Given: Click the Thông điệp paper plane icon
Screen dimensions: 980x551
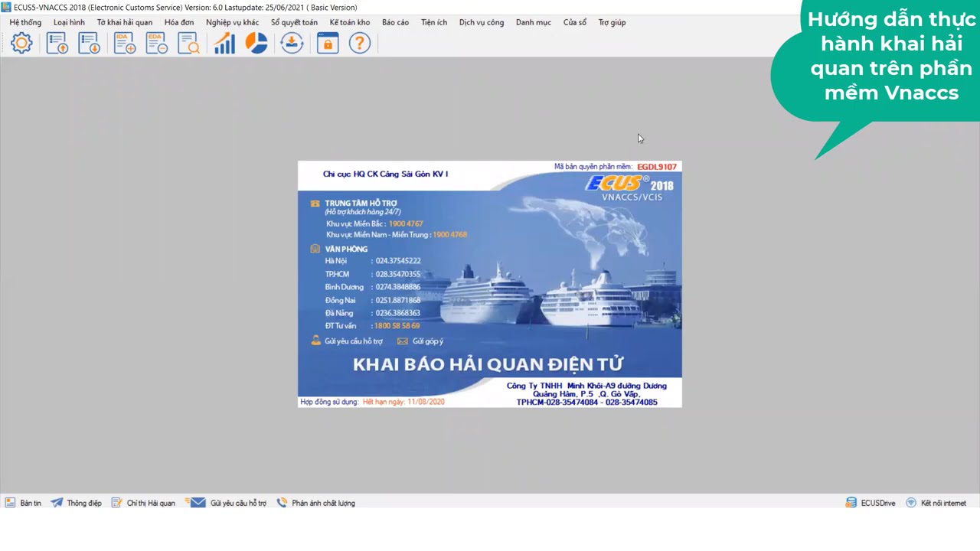Looking at the screenshot, I should [57, 503].
